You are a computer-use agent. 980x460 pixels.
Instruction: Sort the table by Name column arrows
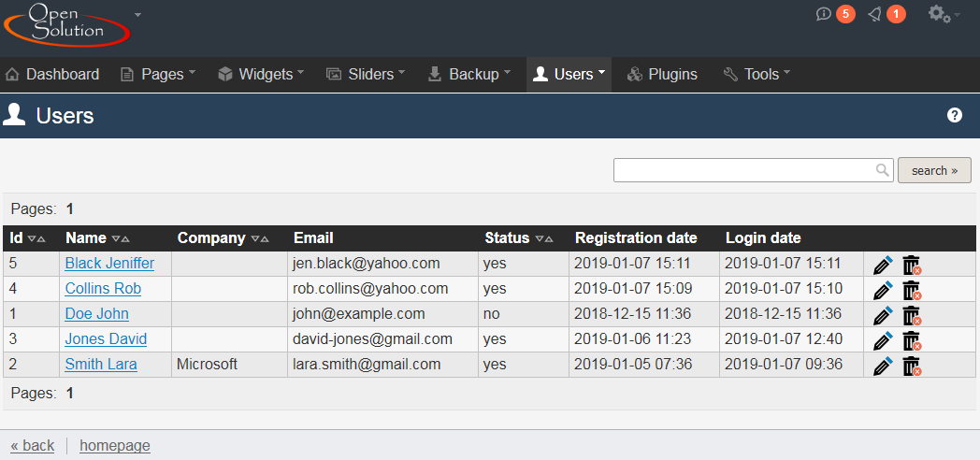click(x=120, y=238)
